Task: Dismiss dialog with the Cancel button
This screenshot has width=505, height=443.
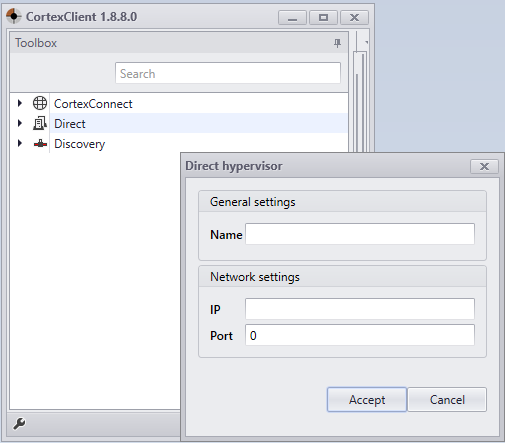Action: 447,399
